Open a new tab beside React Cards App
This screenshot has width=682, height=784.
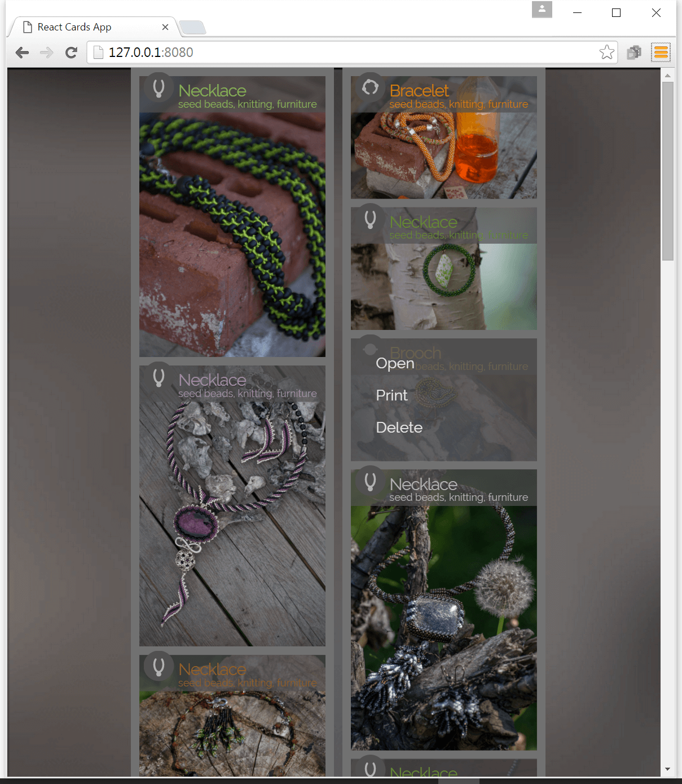click(x=192, y=27)
